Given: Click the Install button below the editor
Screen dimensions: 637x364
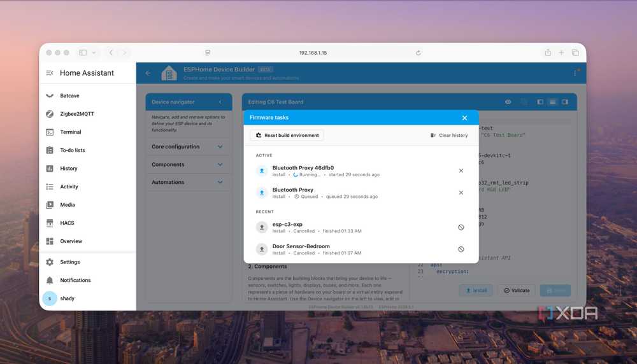Looking at the screenshot, I should 476,291.
